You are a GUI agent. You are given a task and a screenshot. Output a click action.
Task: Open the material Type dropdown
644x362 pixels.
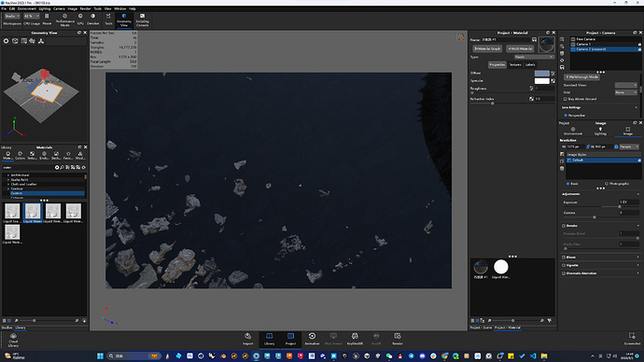pos(534,57)
